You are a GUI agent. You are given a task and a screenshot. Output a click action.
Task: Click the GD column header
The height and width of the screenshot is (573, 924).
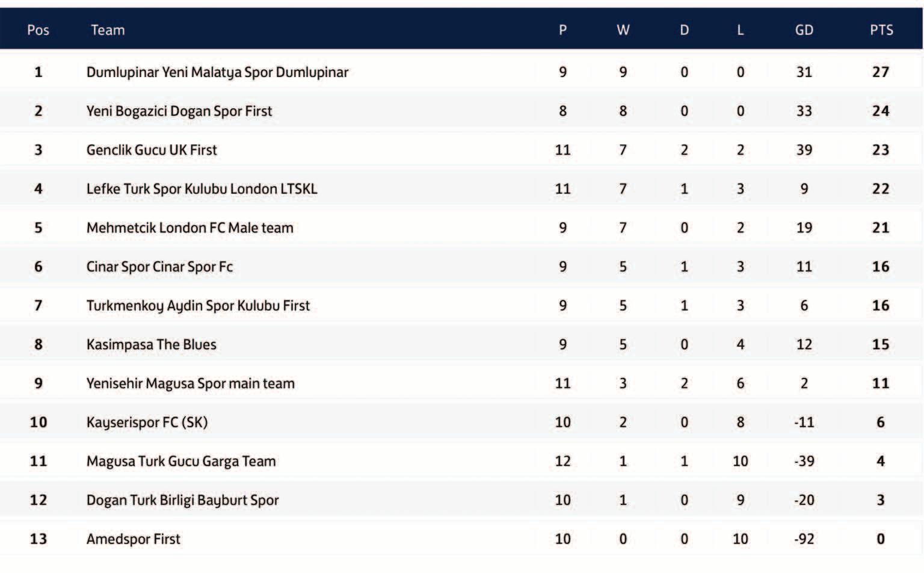click(x=804, y=30)
